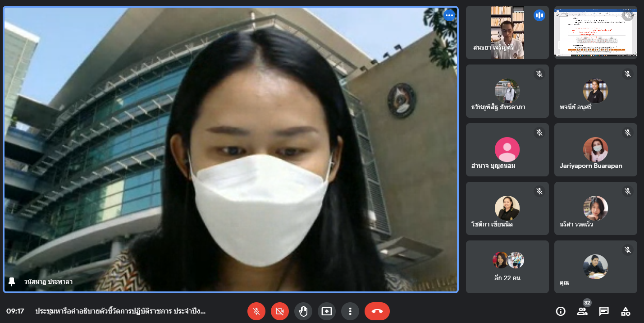Click the present screen icon
Viewport: 644px width, 323px height.
coord(327,311)
